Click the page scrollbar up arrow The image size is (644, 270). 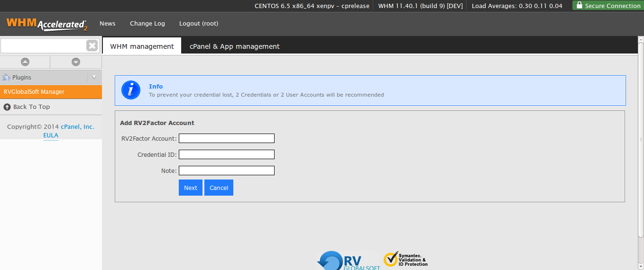pos(641,39)
